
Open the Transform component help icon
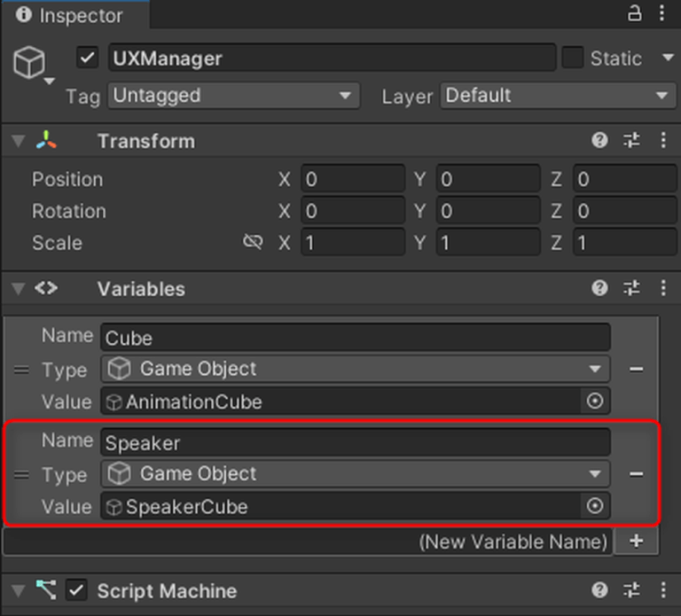coord(600,141)
